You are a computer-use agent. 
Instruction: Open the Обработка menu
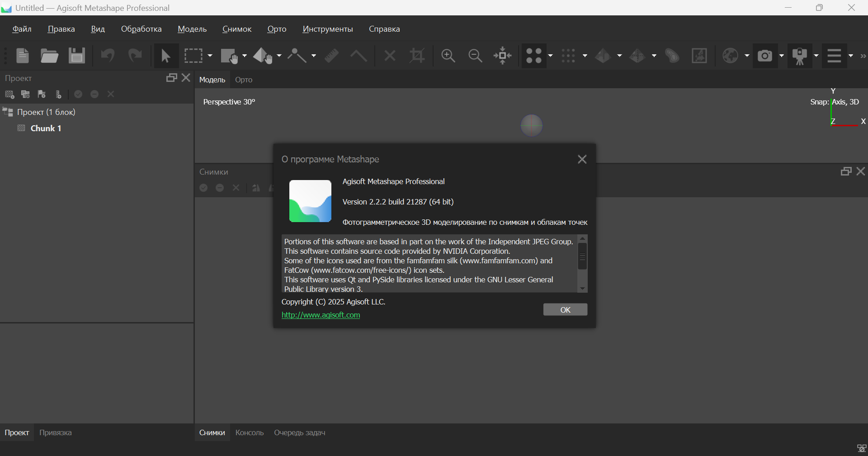pyautogui.click(x=141, y=29)
